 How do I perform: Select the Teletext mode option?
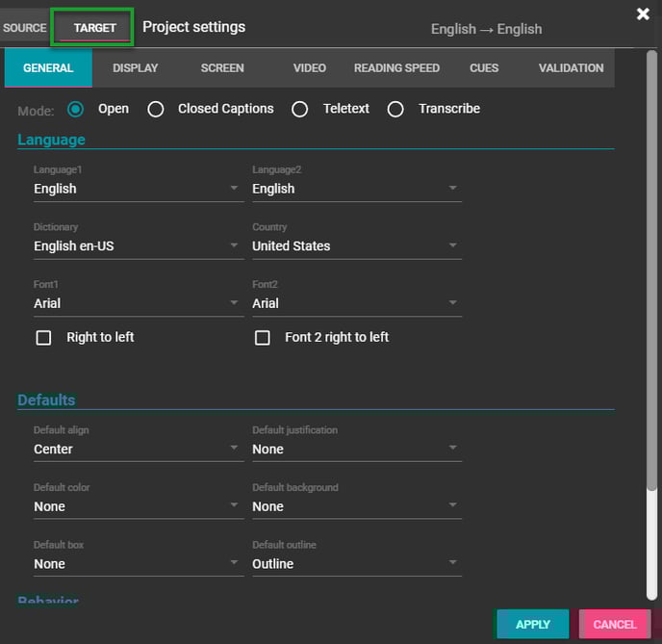(x=300, y=109)
